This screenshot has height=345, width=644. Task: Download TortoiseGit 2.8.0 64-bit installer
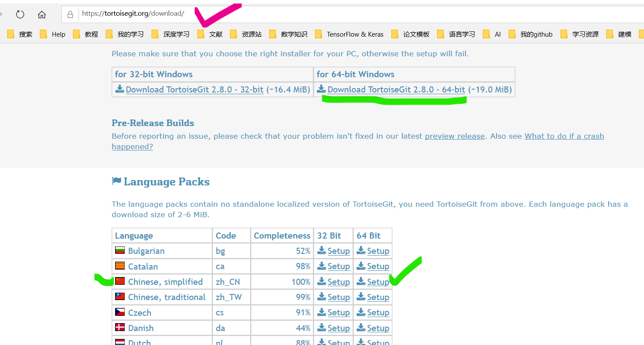pos(396,89)
